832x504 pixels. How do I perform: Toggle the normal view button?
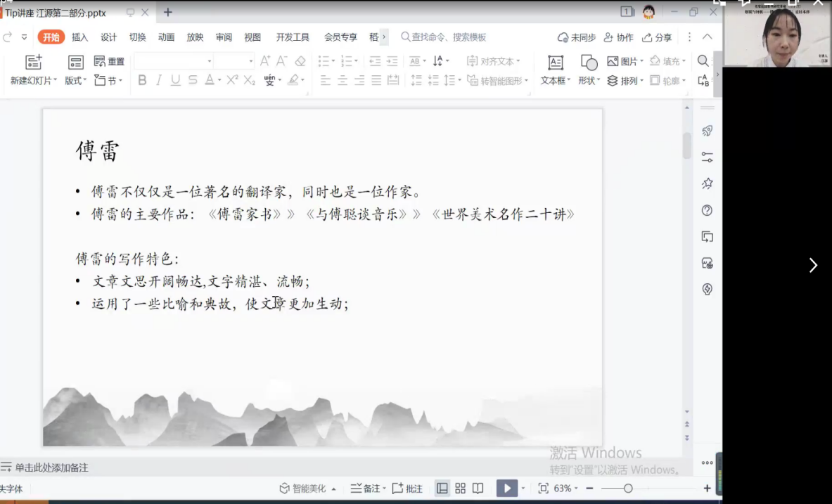pos(442,489)
